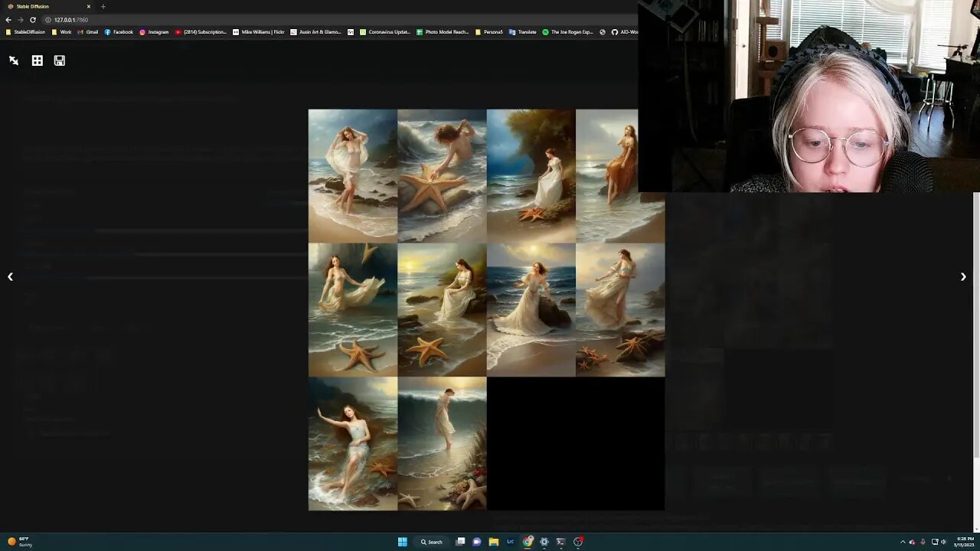Open the YouTube Subscriptions bookmark

pyautogui.click(x=201, y=32)
